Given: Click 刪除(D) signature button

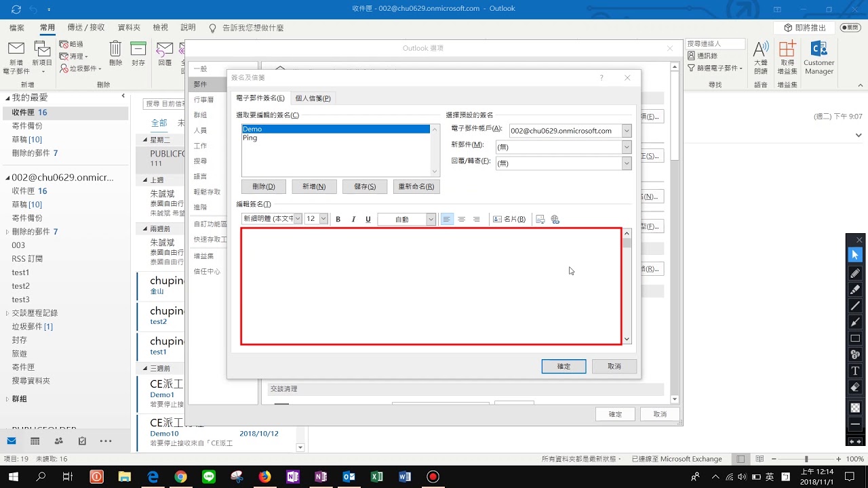Looking at the screenshot, I should click(264, 186).
